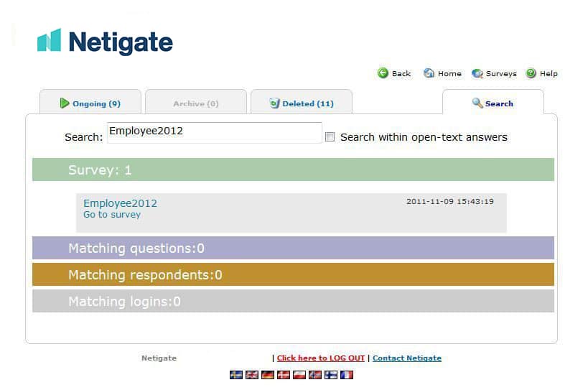Open the Contact Netigate link

click(x=407, y=358)
